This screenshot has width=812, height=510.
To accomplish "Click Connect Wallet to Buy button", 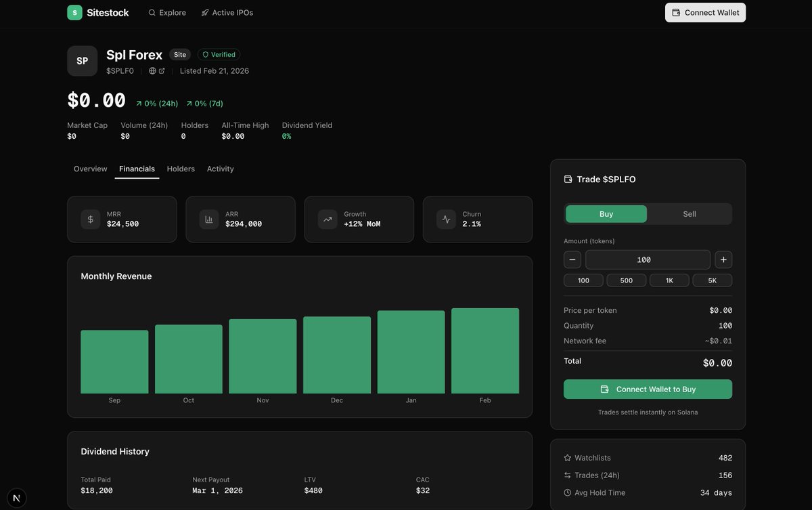I will pyautogui.click(x=648, y=389).
